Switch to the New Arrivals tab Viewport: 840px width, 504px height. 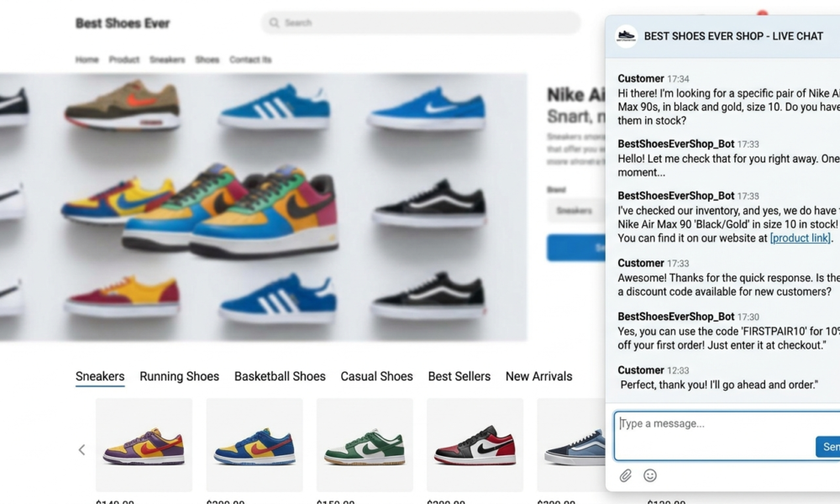pos(539,376)
